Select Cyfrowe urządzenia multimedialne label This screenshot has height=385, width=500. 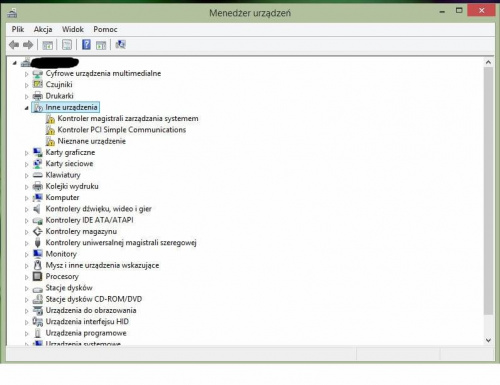(103, 73)
